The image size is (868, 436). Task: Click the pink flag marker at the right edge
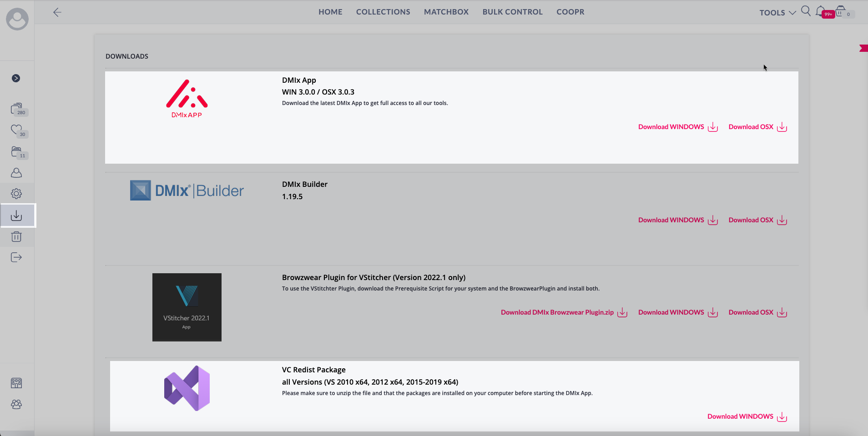click(863, 48)
